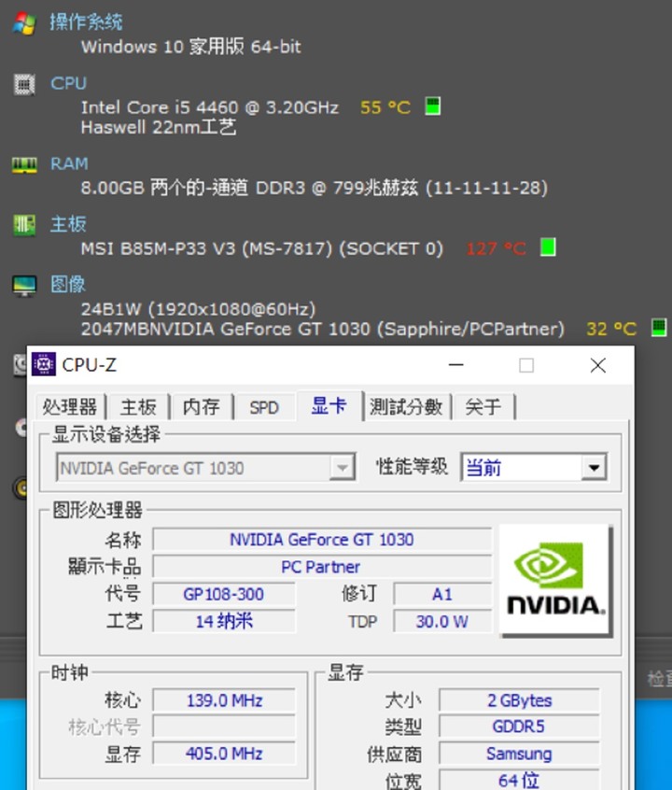
Task: Click the monitor icon beside 图像
Action: 24,286
